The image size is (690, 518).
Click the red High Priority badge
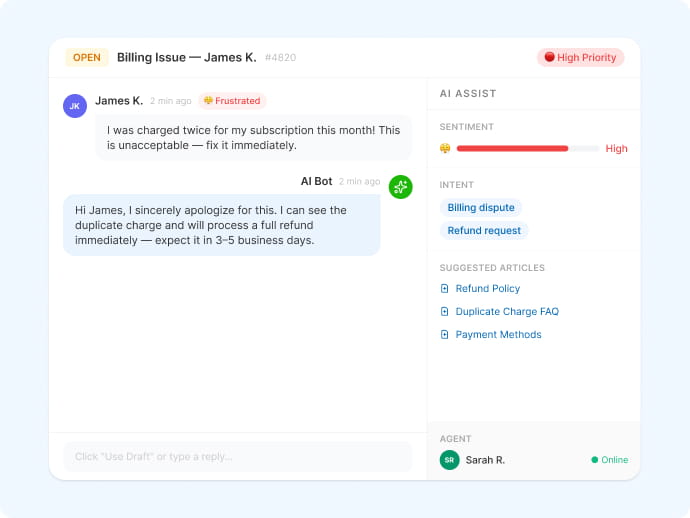(x=580, y=58)
